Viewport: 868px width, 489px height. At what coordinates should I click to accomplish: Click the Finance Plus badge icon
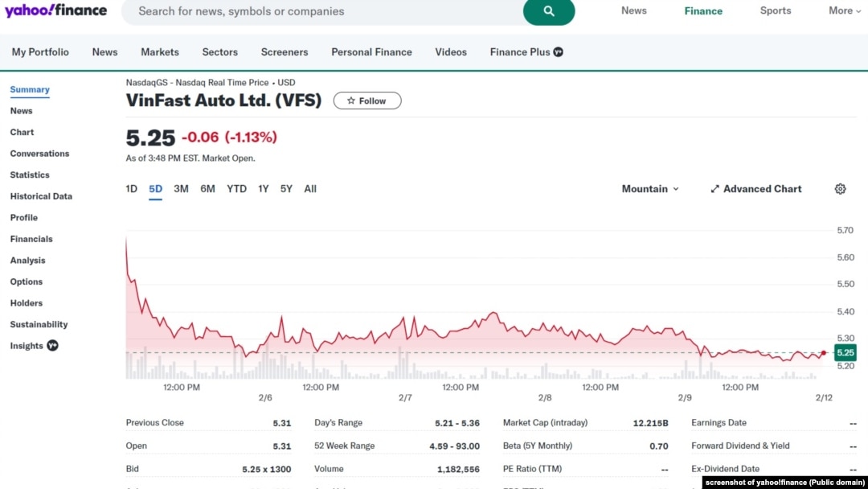point(558,52)
